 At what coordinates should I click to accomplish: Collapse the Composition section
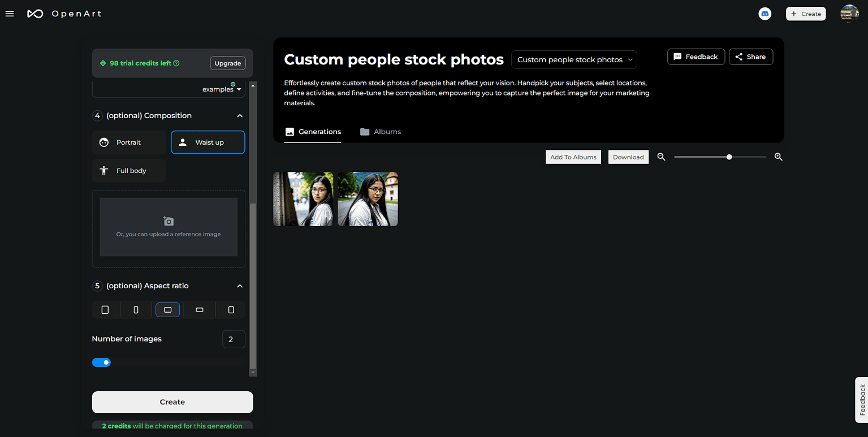click(240, 116)
